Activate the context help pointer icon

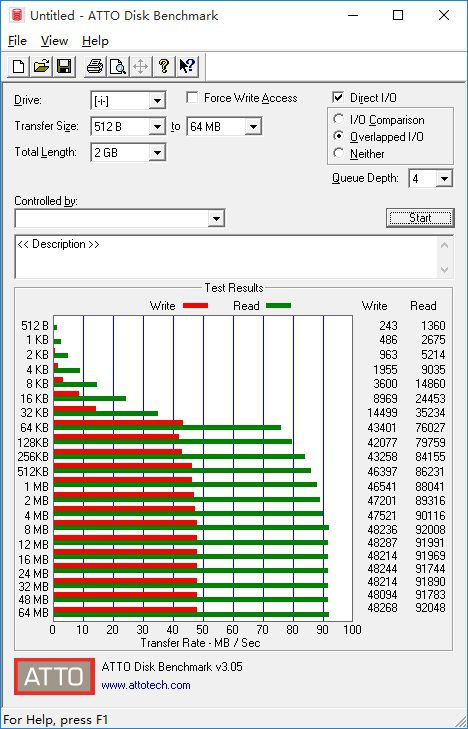pyautogui.click(x=187, y=66)
